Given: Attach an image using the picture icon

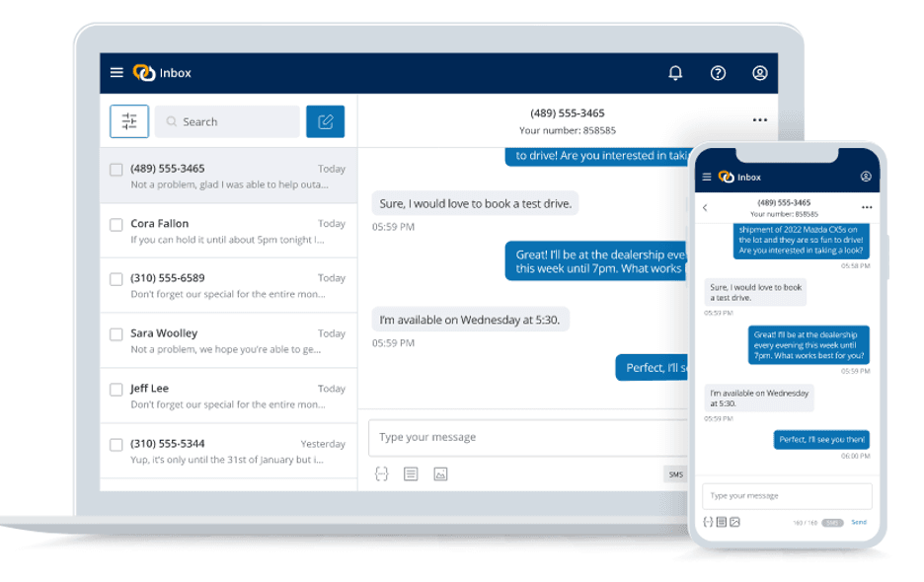Looking at the screenshot, I should 439,473.
